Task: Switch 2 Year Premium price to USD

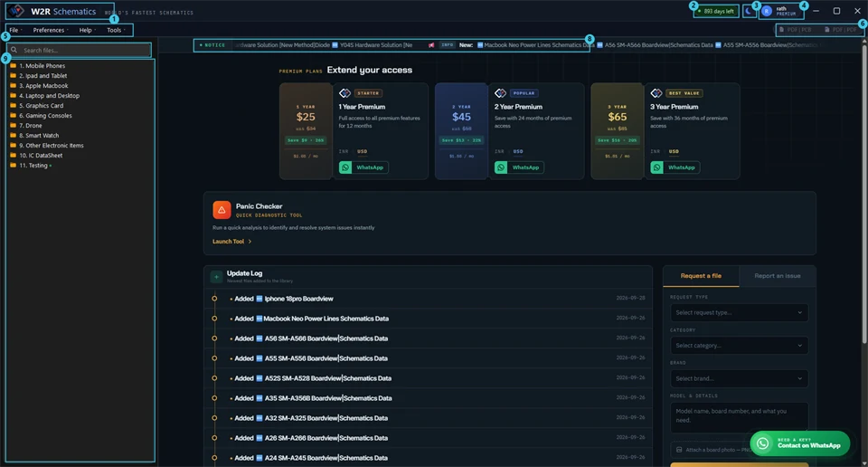Action: tap(517, 151)
